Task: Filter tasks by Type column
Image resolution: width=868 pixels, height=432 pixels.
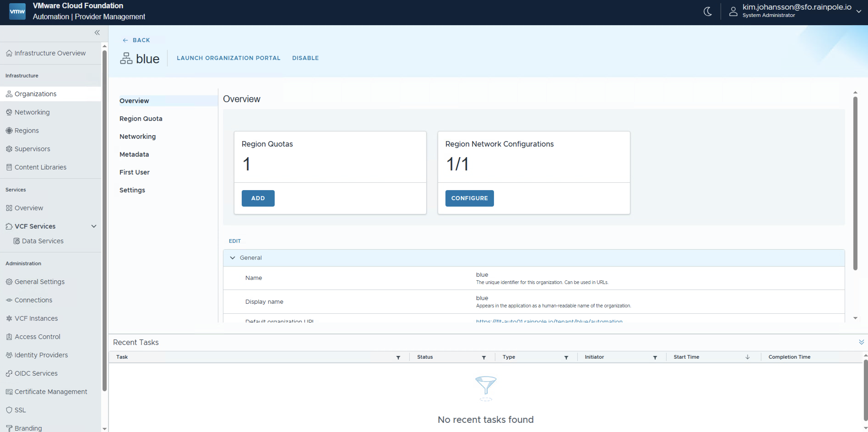Action: (x=566, y=358)
